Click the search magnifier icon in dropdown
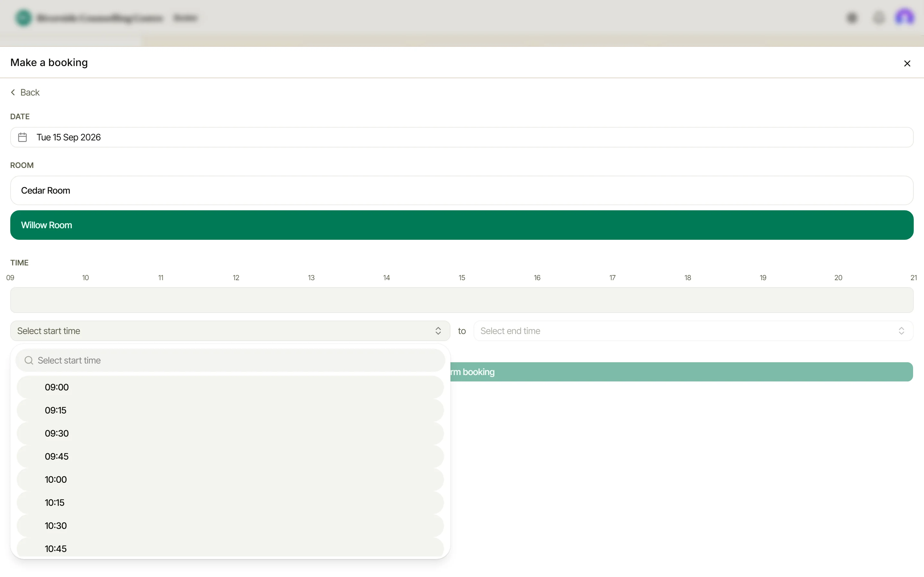Screen dimensions: 924x577 click(x=29, y=360)
